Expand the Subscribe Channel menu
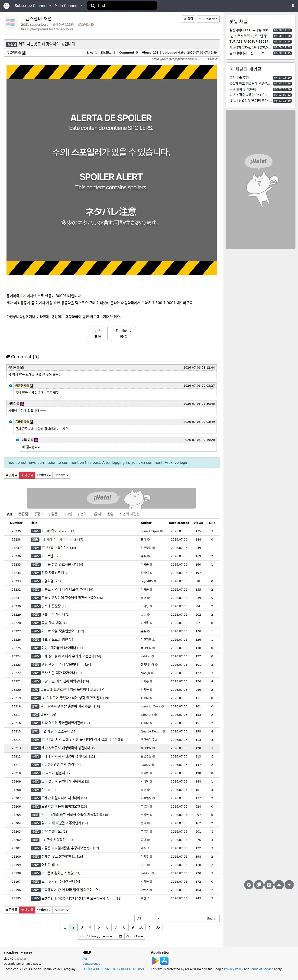Screen dimensions: 298x980 pos(32,6)
